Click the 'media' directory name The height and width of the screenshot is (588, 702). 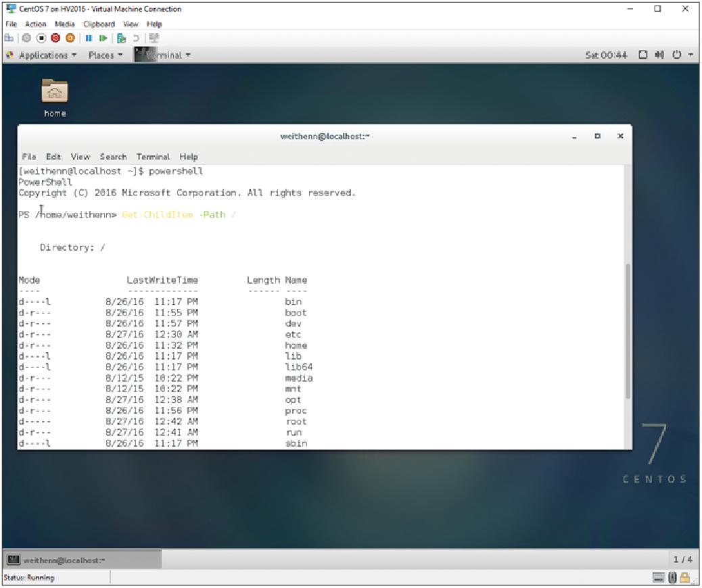tap(299, 378)
